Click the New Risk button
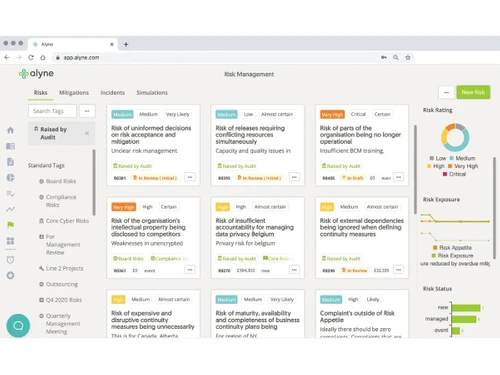 (x=473, y=92)
